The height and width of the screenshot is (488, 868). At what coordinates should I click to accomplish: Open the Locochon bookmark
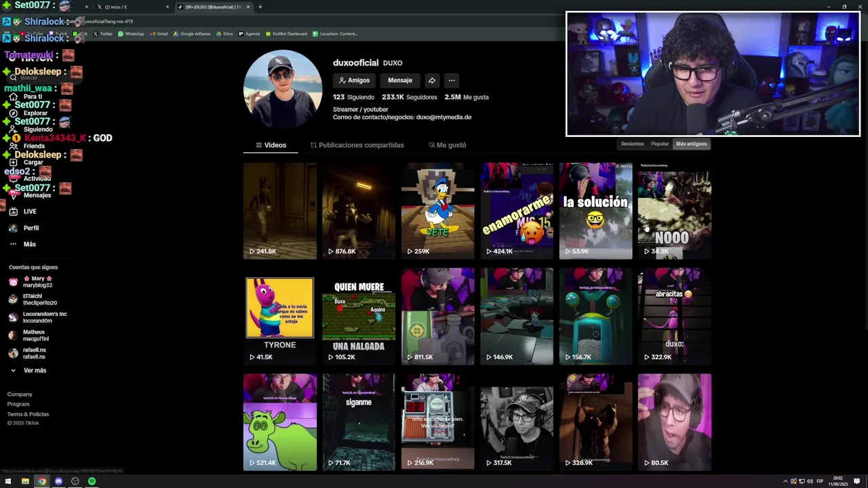pos(335,33)
